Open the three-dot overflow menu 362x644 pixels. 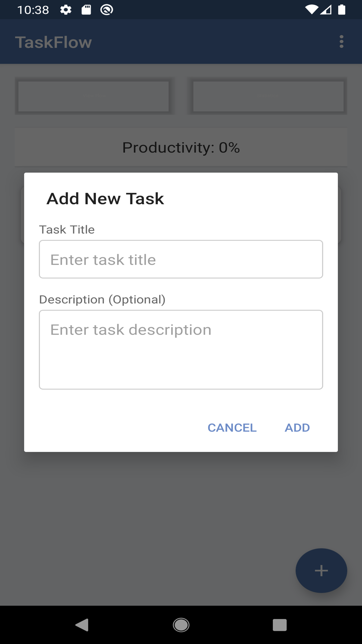(341, 42)
